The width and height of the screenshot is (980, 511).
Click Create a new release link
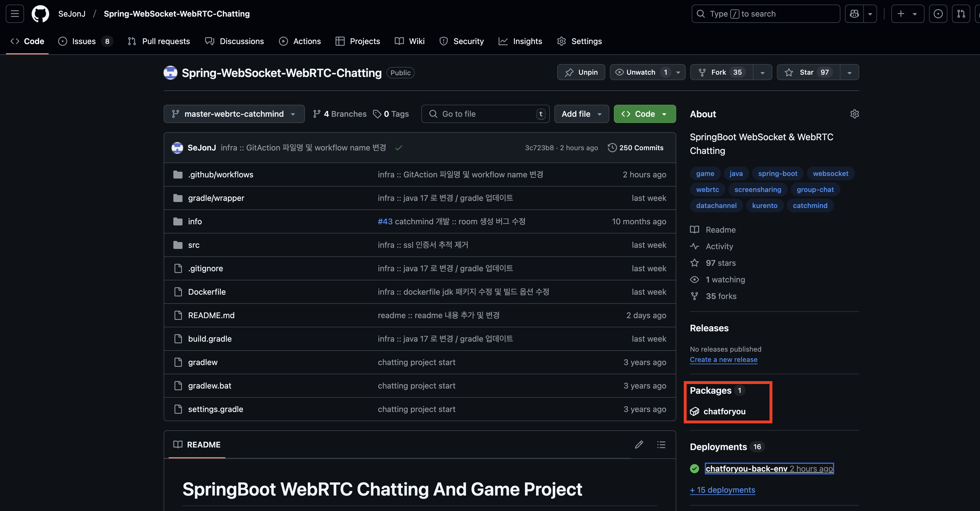click(x=723, y=360)
